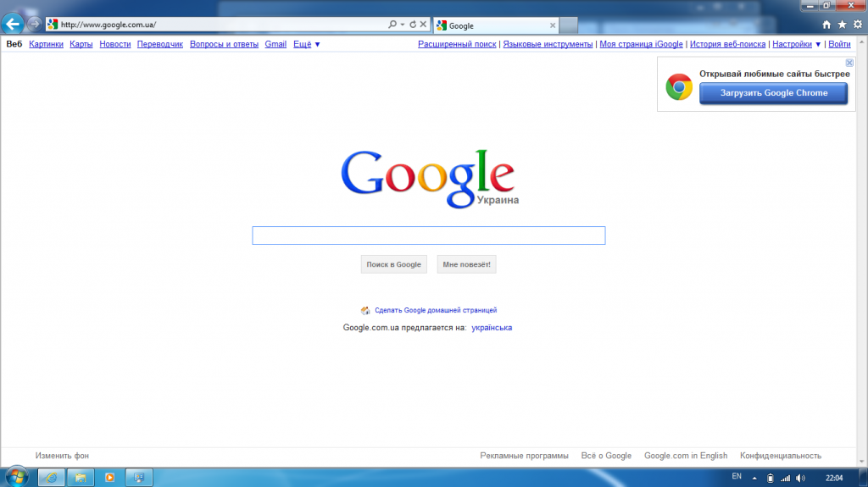Click the page scrollbar down arrow
The height and width of the screenshot is (487, 868).
click(862, 461)
